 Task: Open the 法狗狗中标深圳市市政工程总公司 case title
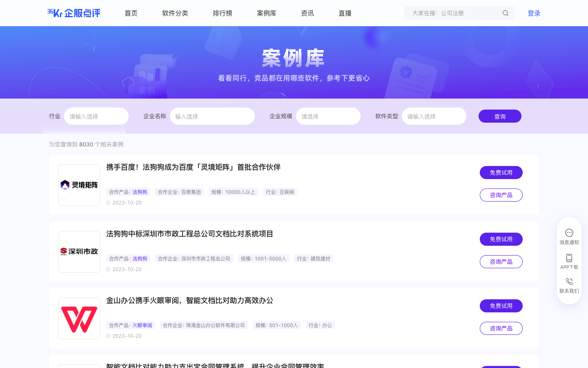click(189, 234)
